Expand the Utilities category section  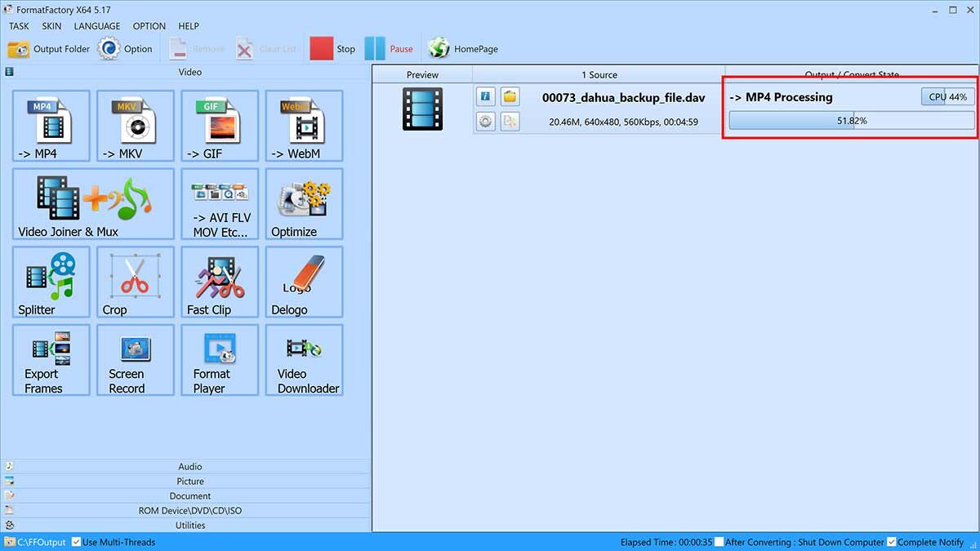click(189, 526)
